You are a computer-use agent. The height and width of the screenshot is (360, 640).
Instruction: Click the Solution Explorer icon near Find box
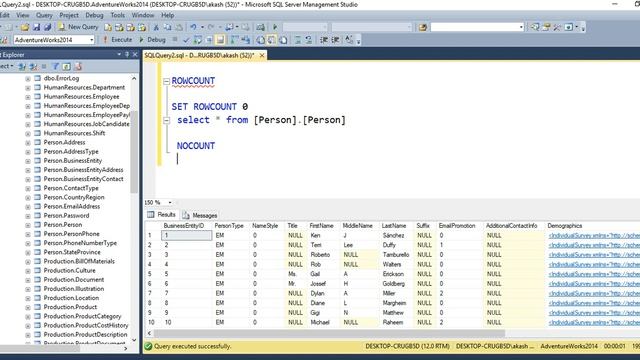535,27
